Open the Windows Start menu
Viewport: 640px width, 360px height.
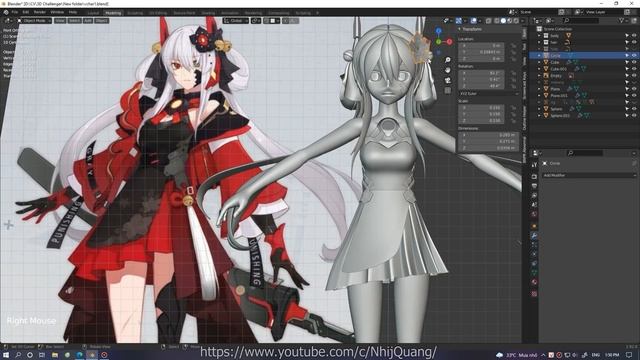coord(6,355)
